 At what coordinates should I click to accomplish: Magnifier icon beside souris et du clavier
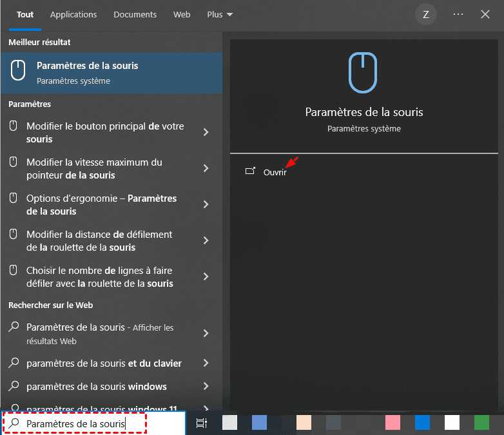[14, 363]
